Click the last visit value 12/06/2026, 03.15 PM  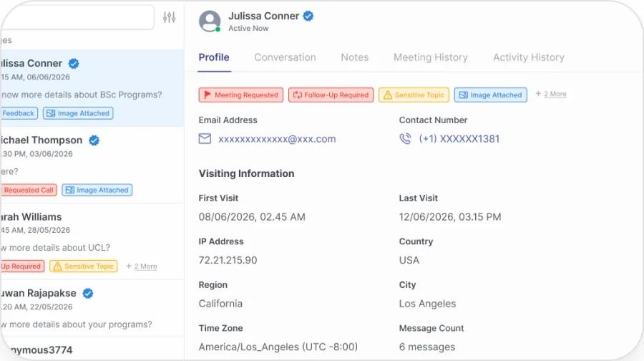pyautogui.click(x=450, y=217)
